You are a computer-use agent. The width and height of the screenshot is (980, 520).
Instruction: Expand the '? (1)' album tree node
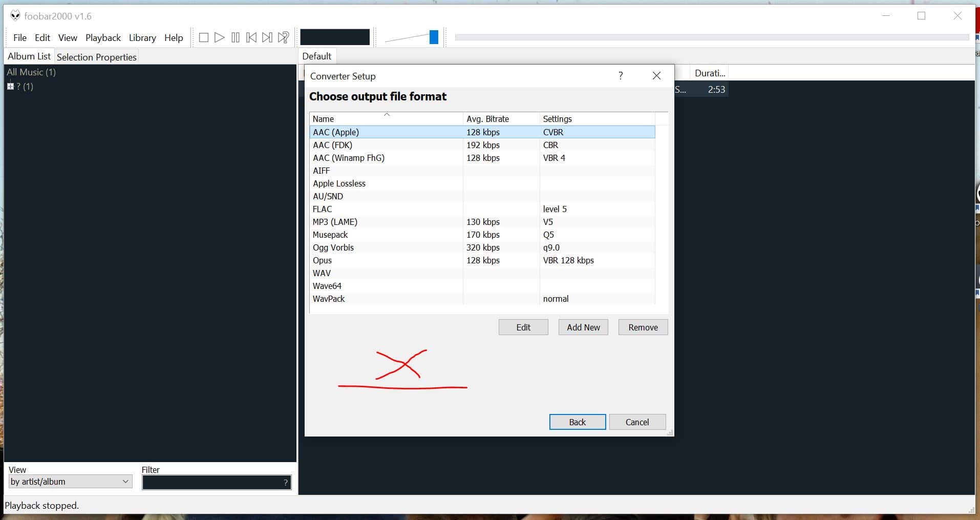point(10,86)
